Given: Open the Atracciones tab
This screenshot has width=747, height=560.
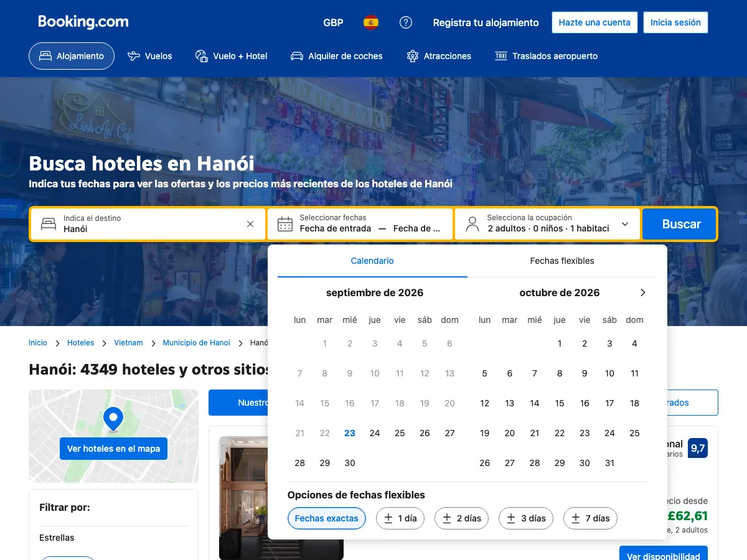Looking at the screenshot, I should coord(439,56).
